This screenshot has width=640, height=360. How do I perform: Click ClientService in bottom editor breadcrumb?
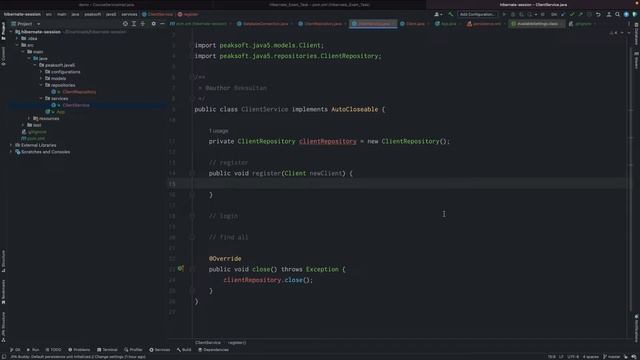coord(208,342)
